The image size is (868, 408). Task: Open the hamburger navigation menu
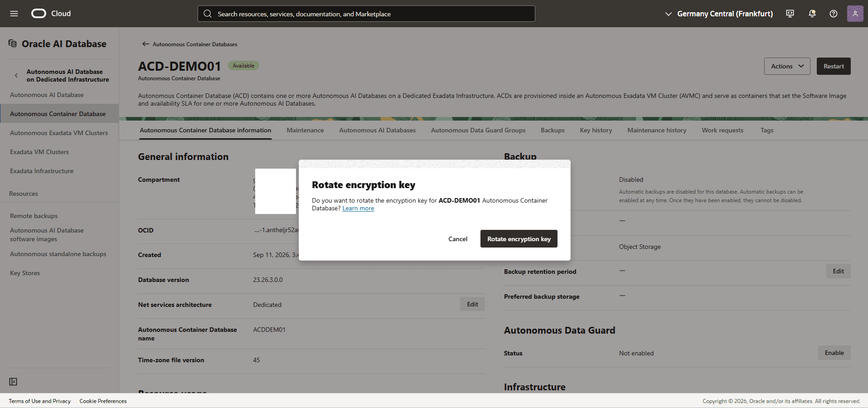click(x=14, y=14)
